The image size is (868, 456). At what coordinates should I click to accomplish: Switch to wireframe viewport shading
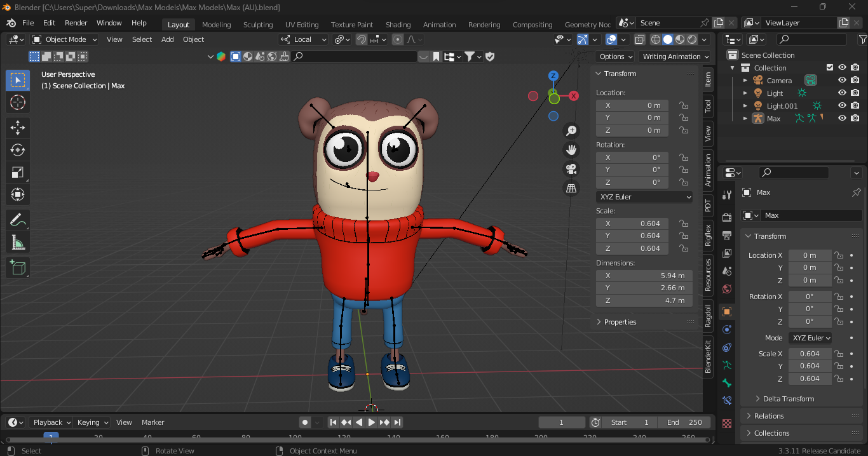[656, 39]
